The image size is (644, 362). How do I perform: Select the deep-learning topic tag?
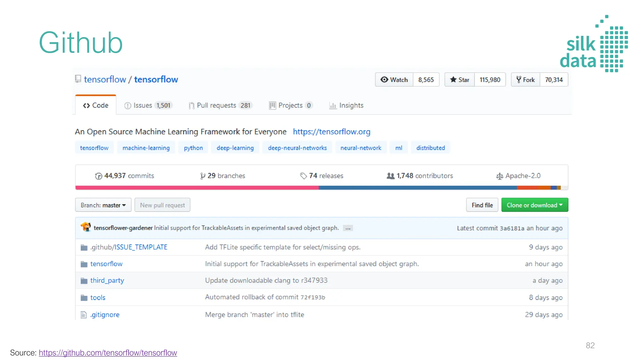click(x=235, y=148)
